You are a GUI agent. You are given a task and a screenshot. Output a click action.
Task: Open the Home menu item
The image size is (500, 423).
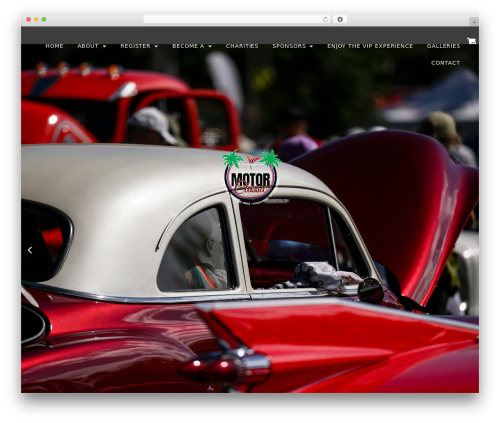point(54,46)
